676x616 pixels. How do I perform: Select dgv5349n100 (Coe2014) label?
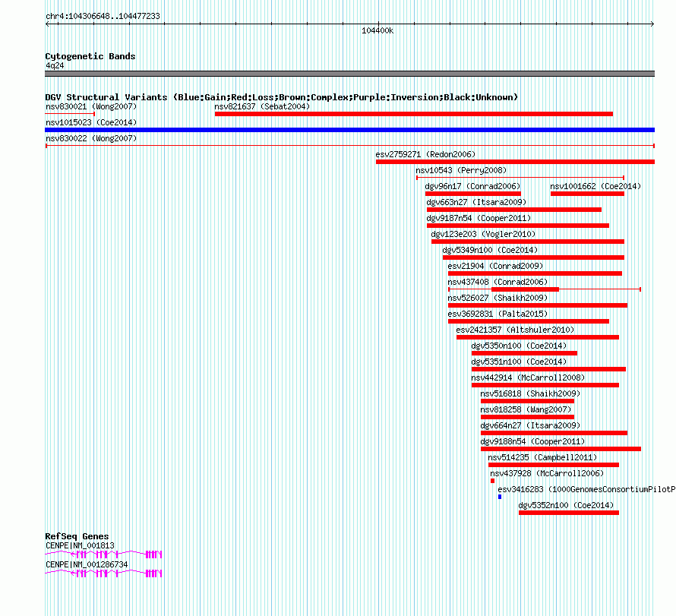(x=490, y=250)
